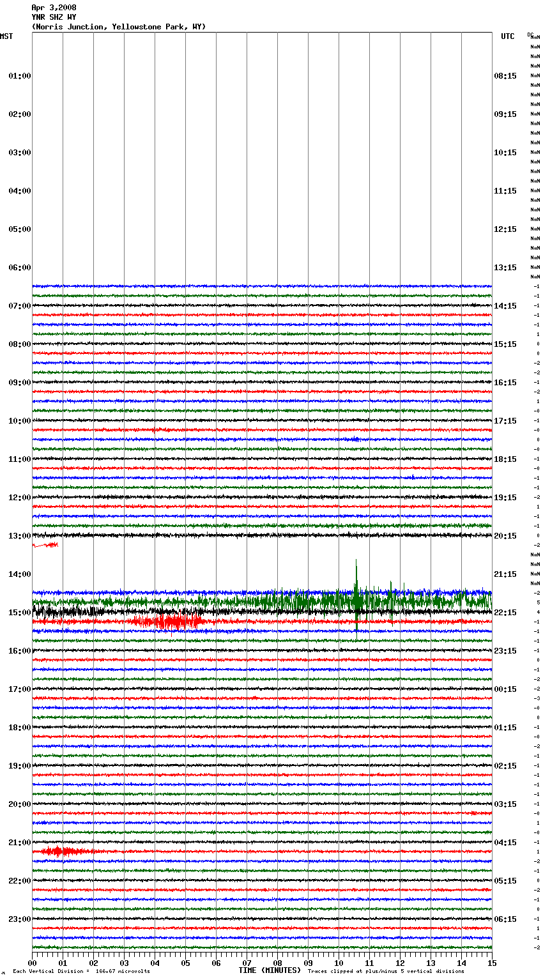543x980 pixels.
Task: Select the '20:00' MST time label
Action: point(20,804)
